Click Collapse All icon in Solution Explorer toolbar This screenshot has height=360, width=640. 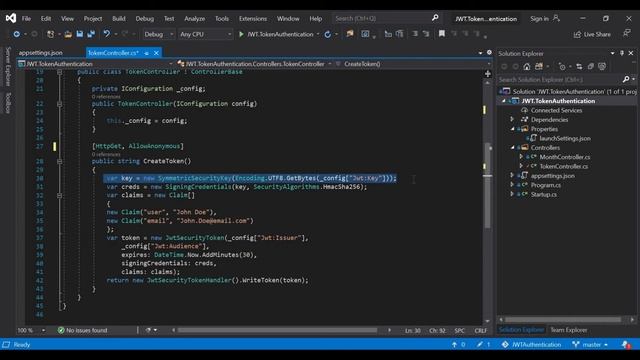(591, 66)
